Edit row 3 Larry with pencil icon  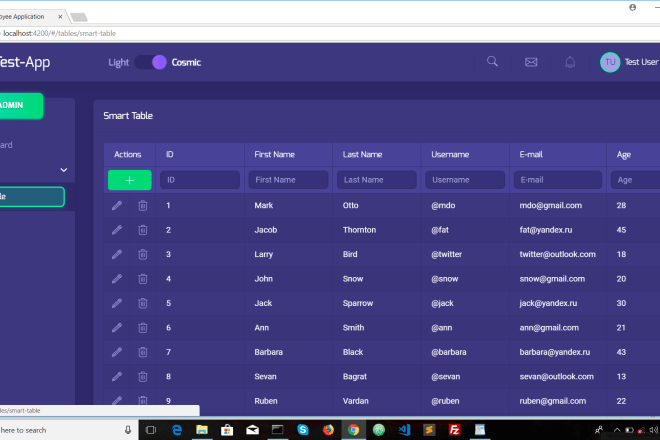click(117, 254)
